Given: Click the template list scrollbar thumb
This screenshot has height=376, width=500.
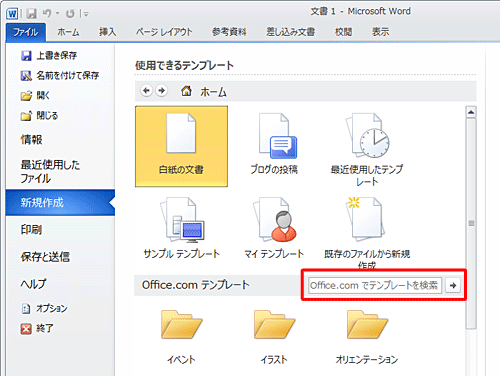Looking at the screenshot, I should pos(471,223).
